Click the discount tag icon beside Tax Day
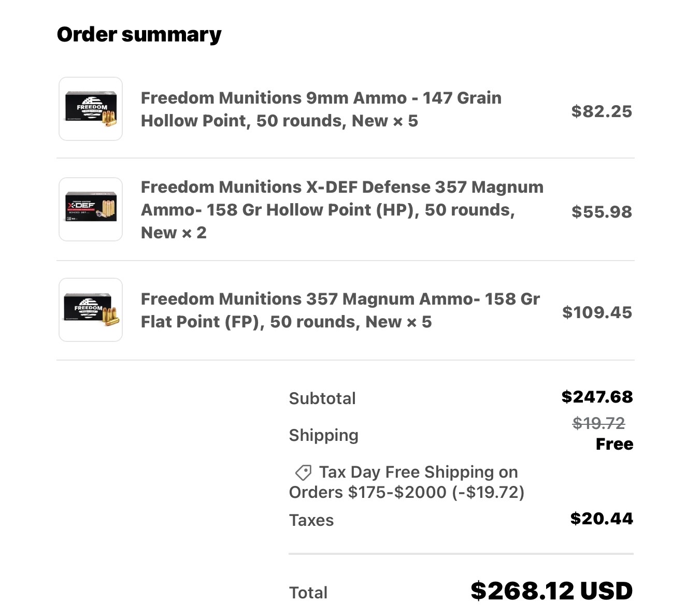Screen dimensions: 700x616 [303, 472]
